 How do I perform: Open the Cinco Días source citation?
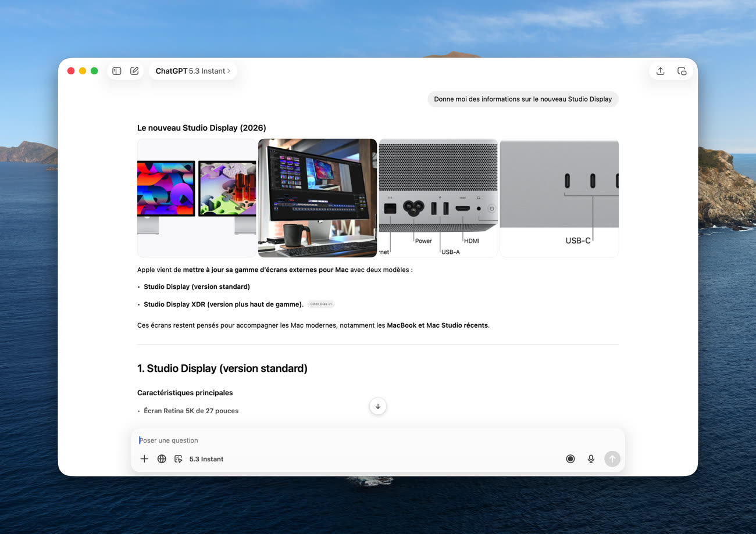point(321,304)
